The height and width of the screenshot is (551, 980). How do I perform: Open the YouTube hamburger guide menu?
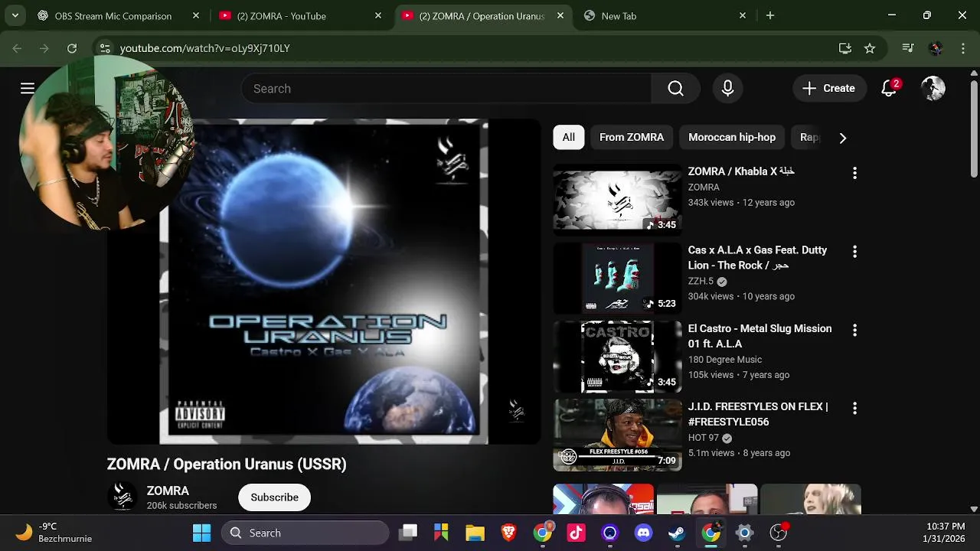28,89
